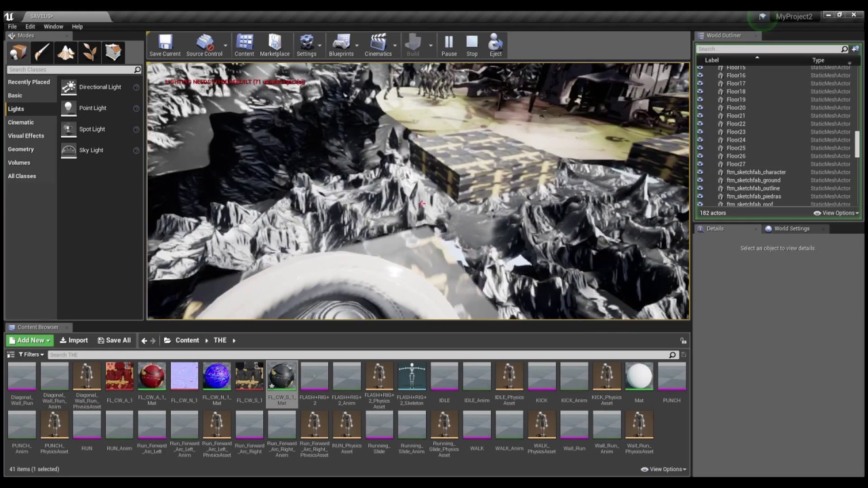Click the Save Current toolbar icon

click(165, 45)
